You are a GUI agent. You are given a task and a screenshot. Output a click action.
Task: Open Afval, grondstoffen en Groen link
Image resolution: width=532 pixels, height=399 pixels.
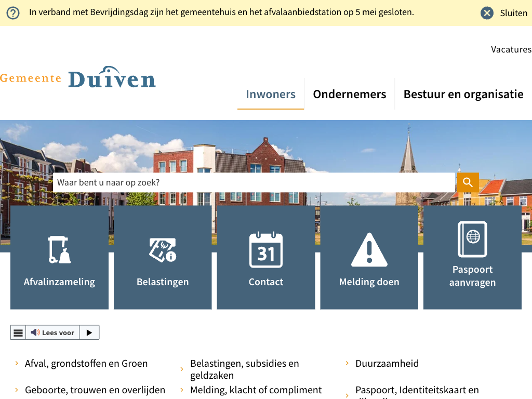pos(86,364)
